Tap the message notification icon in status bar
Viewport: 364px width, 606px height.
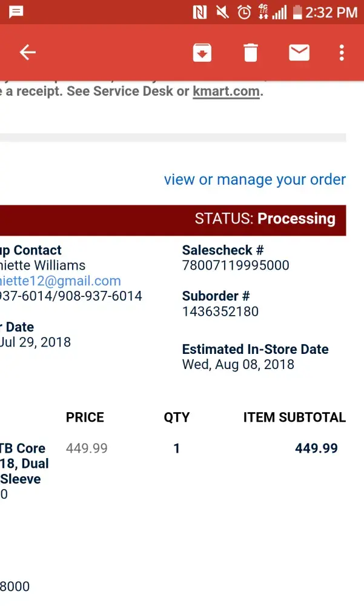[x=16, y=12]
